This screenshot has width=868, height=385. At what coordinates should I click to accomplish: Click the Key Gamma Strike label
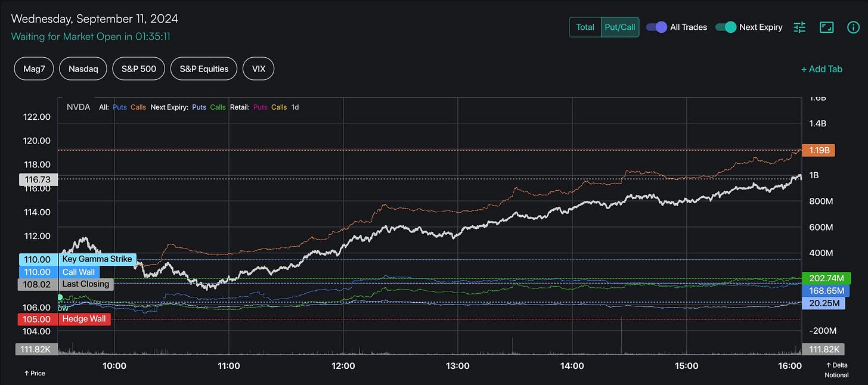tap(97, 259)
